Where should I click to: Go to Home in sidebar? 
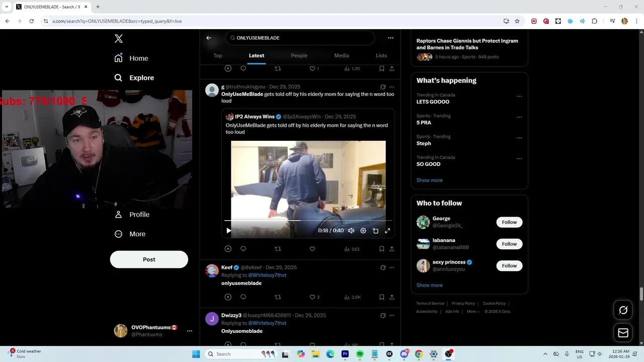(131, 58)
